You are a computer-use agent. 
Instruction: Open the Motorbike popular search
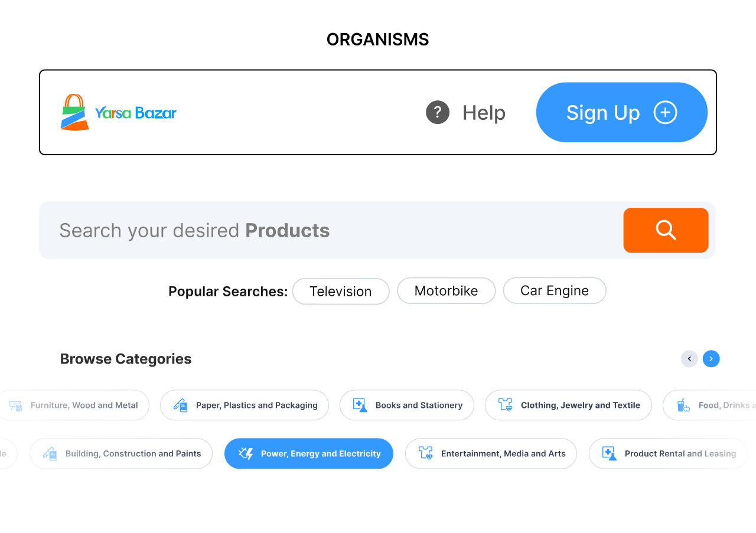pos(447,290)
